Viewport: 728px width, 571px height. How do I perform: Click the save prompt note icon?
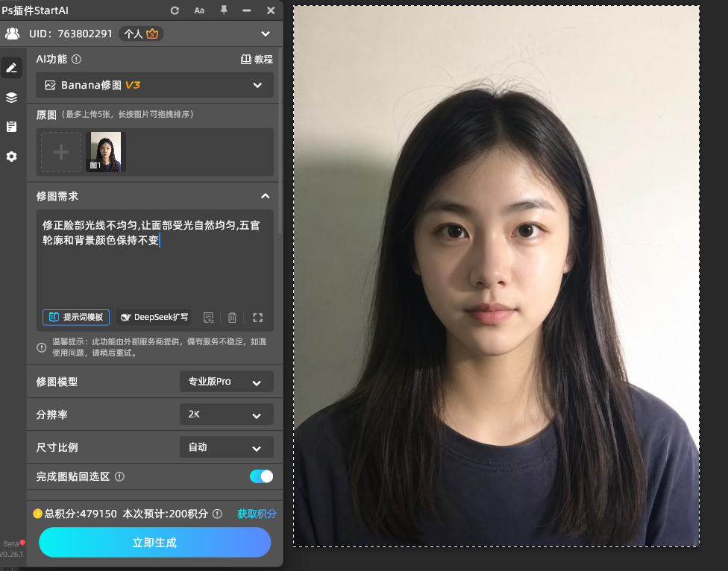click(208, 318)
